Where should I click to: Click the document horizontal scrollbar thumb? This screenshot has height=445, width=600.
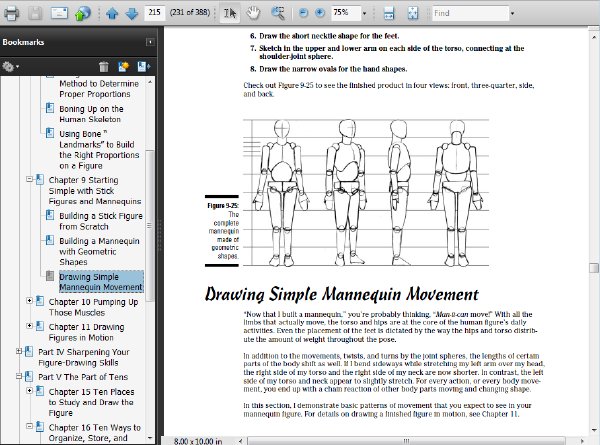[406, 441]
